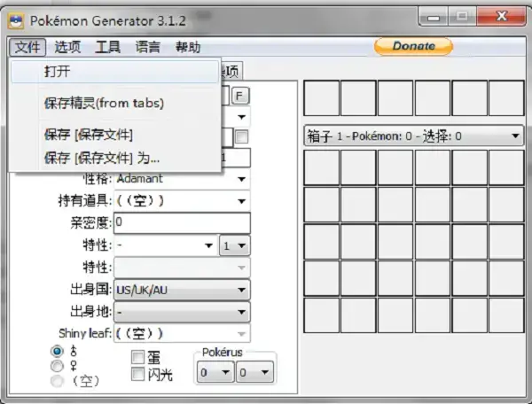
Task: Select the first box slot below the 箱子 selector
Action: (322, 167)
